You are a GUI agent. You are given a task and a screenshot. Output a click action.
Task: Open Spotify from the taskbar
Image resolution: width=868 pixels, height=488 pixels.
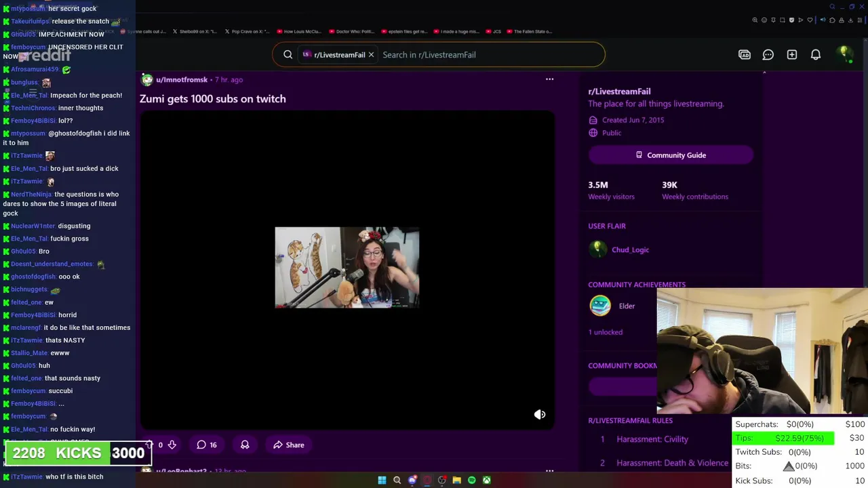tap(471, 480)
